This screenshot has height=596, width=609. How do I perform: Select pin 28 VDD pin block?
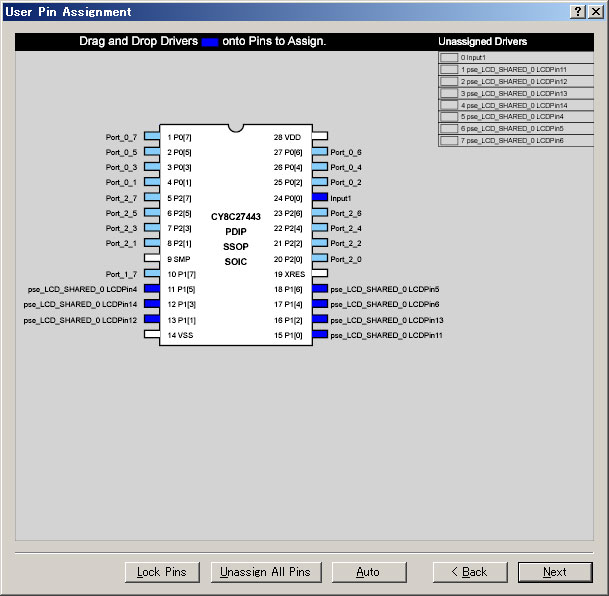point(320,136)
